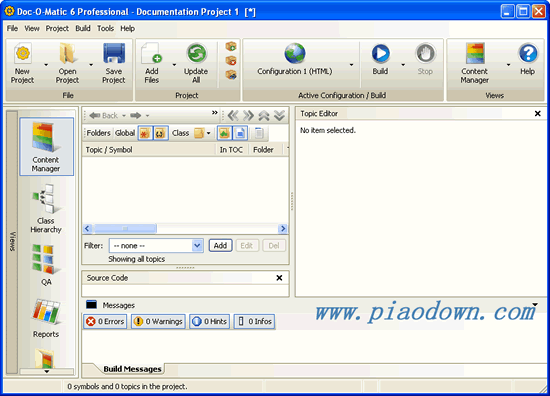Toggle the 0 Errors message filter
This screenshot has height=396, width=550.
pyautogui.click(x=105, y=321)
